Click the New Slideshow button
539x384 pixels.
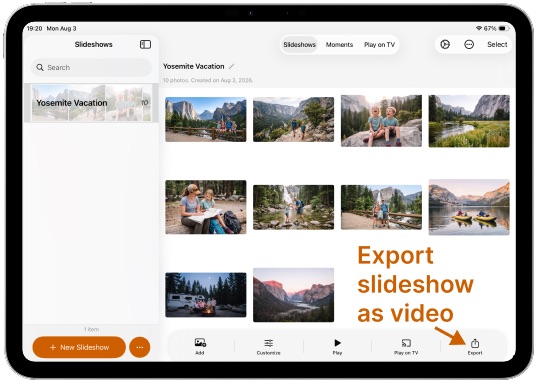point(79,347)
